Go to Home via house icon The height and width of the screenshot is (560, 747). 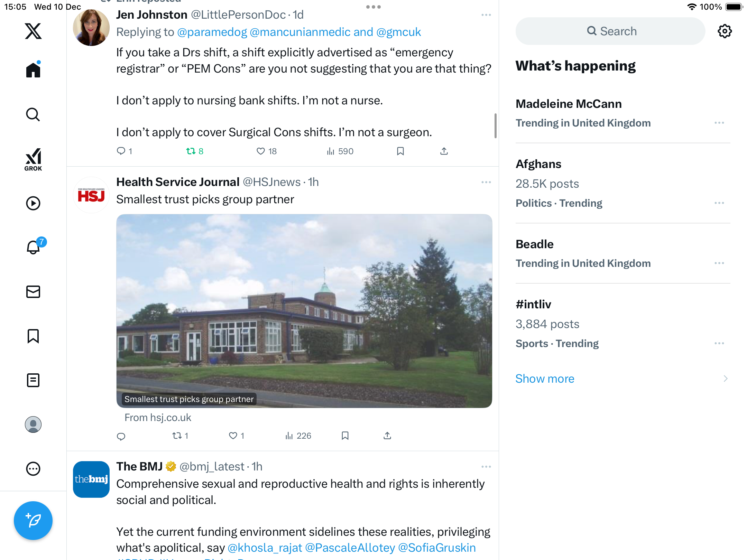(33, 69)
